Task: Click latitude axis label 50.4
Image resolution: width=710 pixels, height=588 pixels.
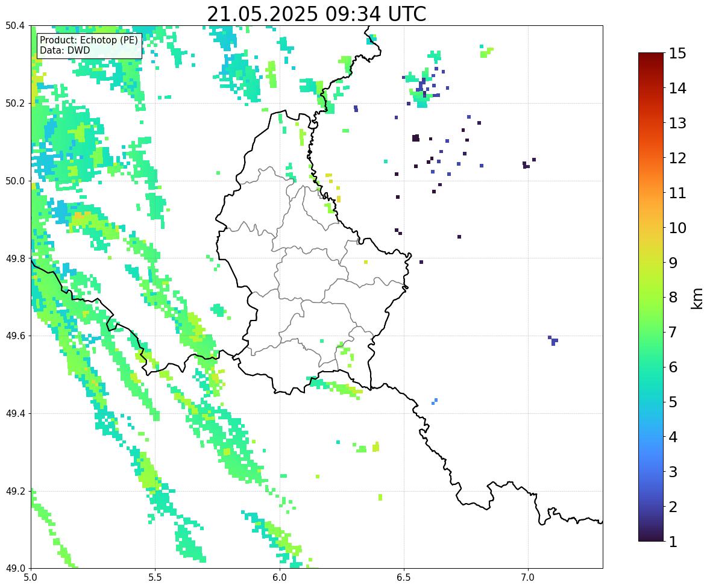Action: pos(14,26)
